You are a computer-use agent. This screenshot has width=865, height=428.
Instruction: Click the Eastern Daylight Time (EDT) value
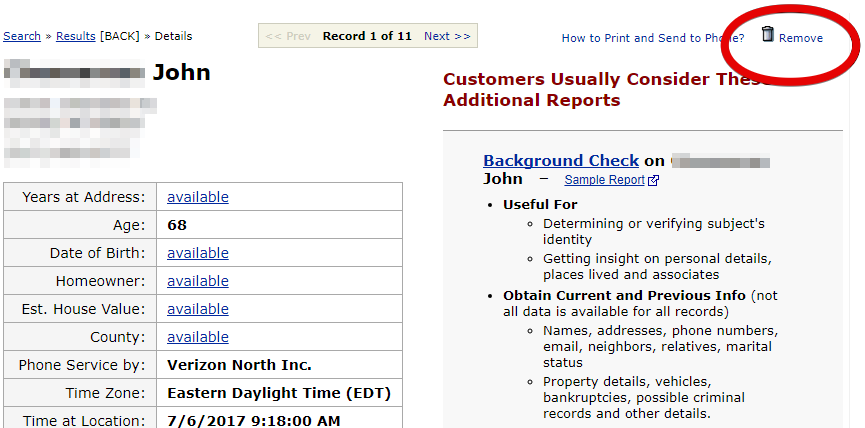[x=278, y=393]
